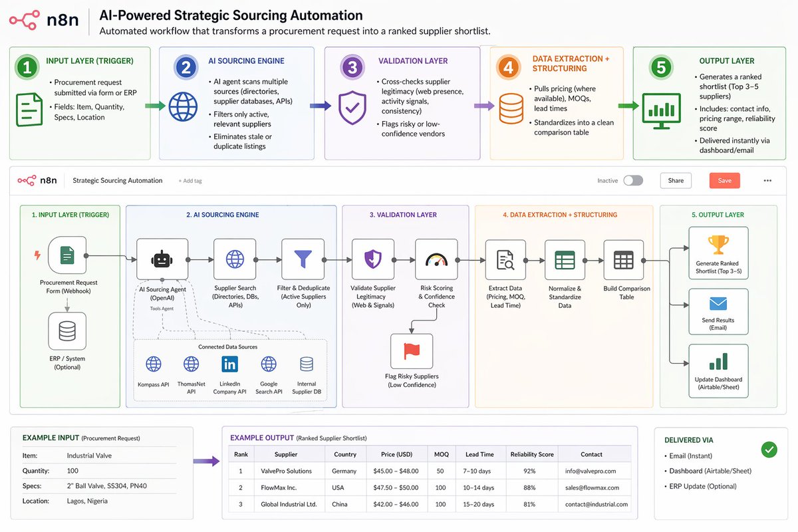
Task: Select the Rank column header
Action: (x=240, y=454)
